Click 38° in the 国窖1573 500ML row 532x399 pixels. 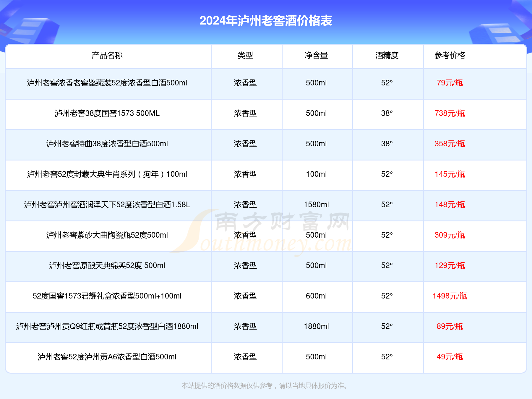pyautogui.click(x=387, y=113)
